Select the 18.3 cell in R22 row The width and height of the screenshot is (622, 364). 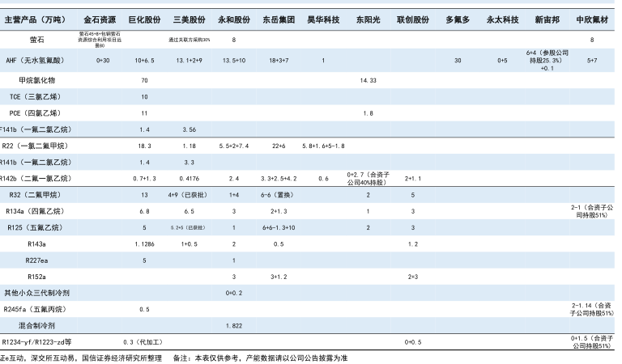click(x=144, y=146)
